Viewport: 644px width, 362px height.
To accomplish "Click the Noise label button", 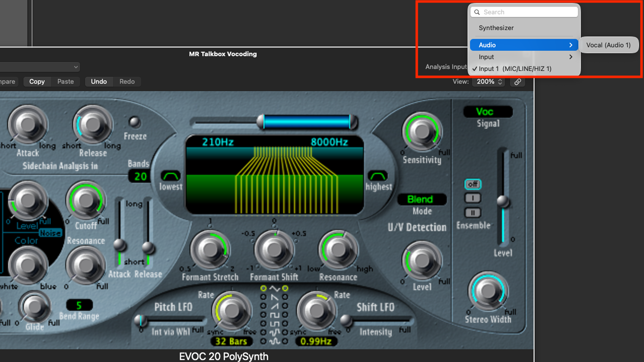I will click(x=51, y=233).
